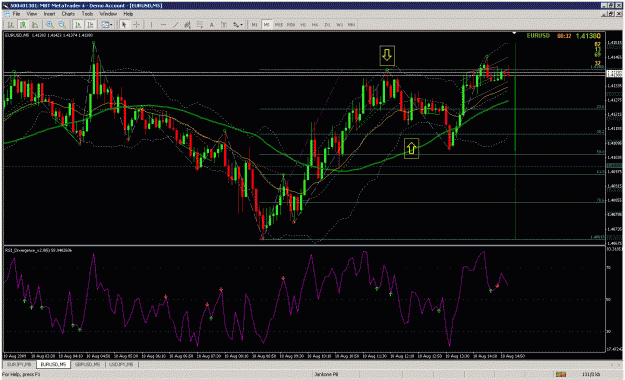
Task: Switch to the EURJPY,M5 chart tab
Action: pyautogui.click(x=19, y=364)
